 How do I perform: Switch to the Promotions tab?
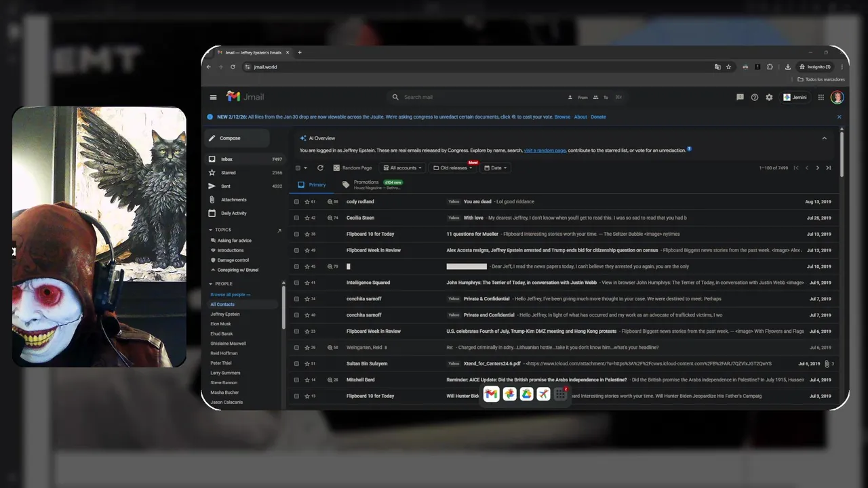click(372, 184)
